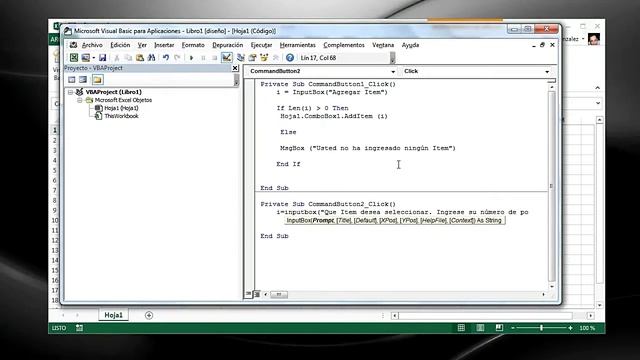
Task: Open the Insert UserForm dropdown arrow
Action: (93, 58)
